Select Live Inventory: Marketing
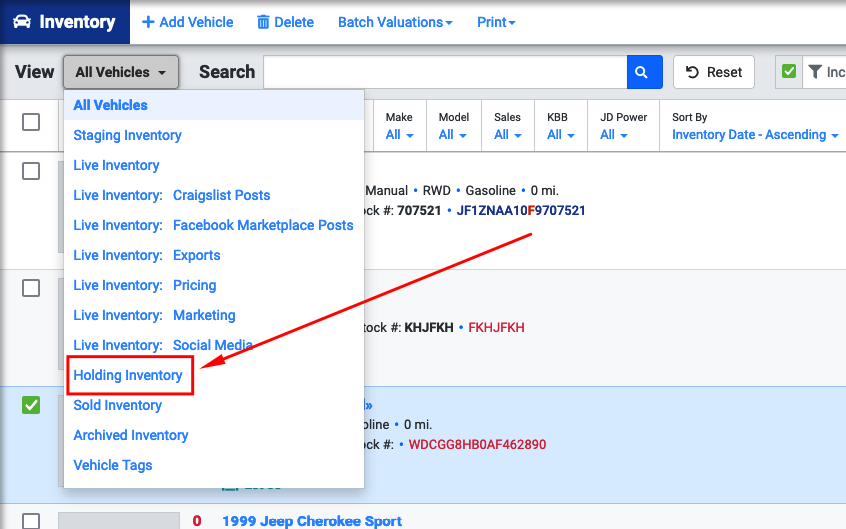Screen dimensions: 846x529 pos(154,315)
